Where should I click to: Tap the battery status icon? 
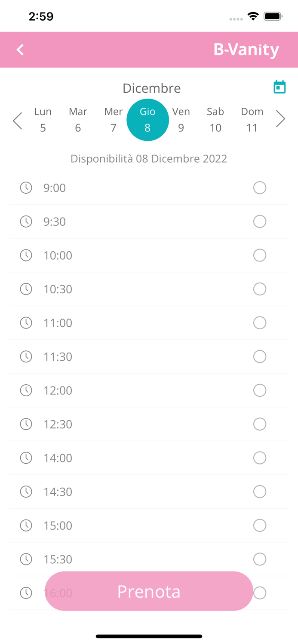click(x=273, y=16)
